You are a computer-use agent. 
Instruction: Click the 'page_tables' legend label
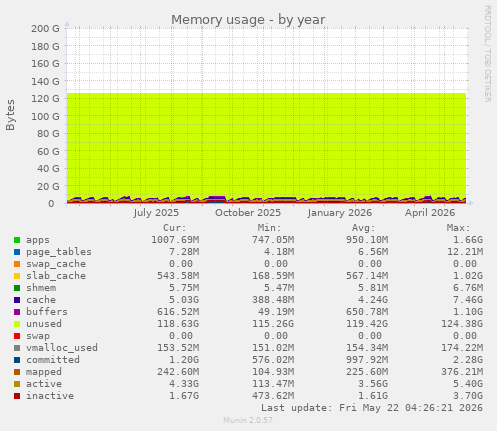(59, 252)
